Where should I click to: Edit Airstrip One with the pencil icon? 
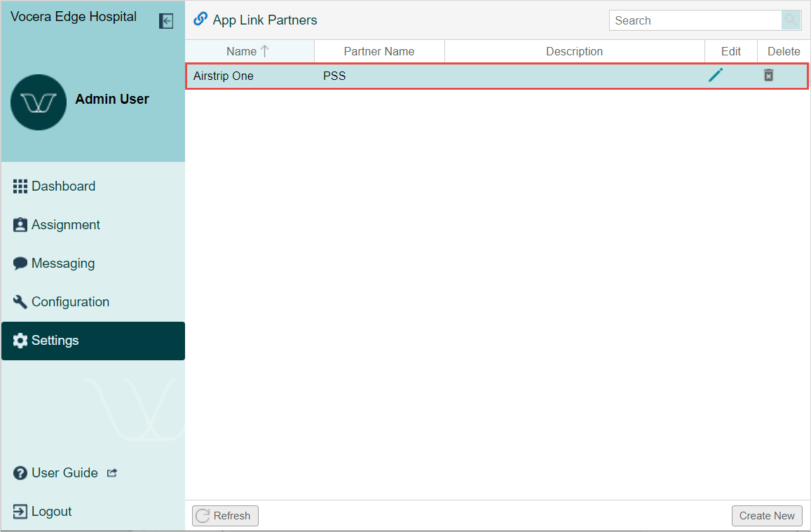(716, 75)
